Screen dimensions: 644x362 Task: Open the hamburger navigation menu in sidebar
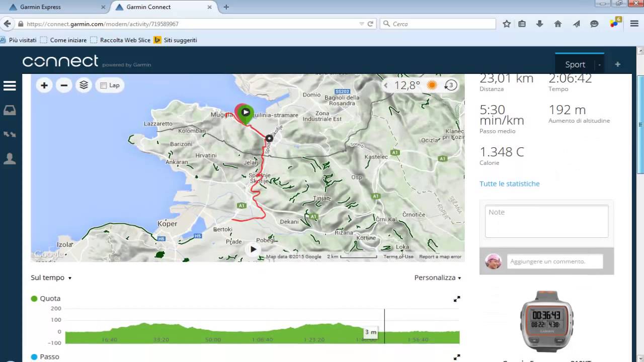tap(10, 86)
